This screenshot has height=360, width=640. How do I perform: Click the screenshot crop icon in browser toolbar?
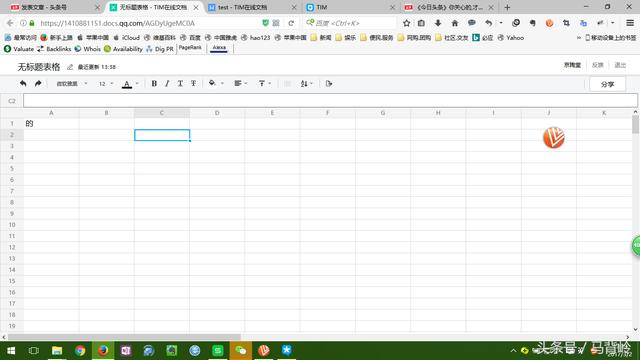[566, 23]
